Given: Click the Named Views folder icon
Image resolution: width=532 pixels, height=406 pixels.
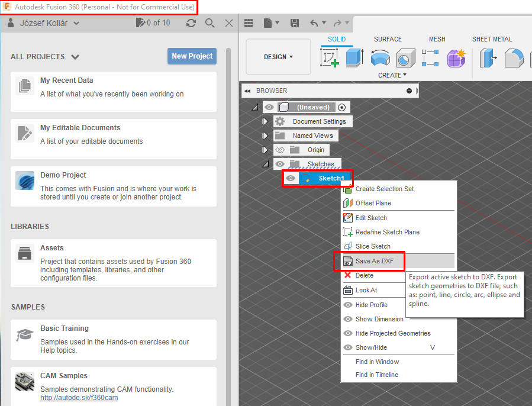Looking at the screenshot, I should pos(280,136).
